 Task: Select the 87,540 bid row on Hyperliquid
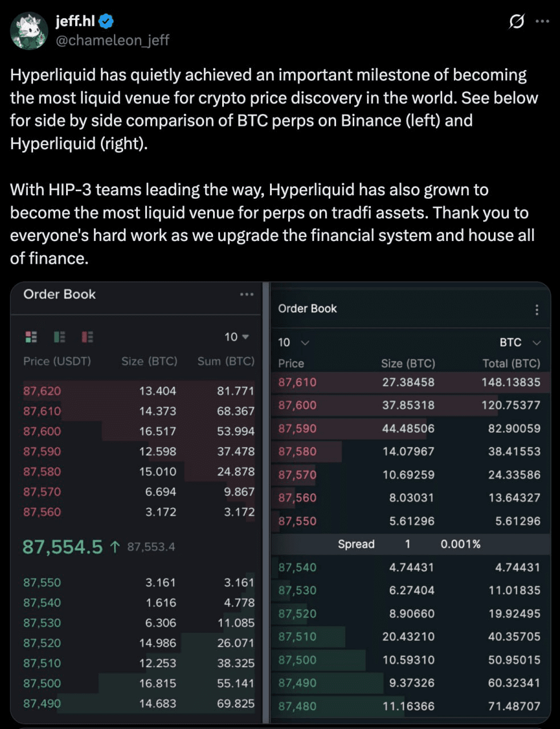(x=409, y=567)
